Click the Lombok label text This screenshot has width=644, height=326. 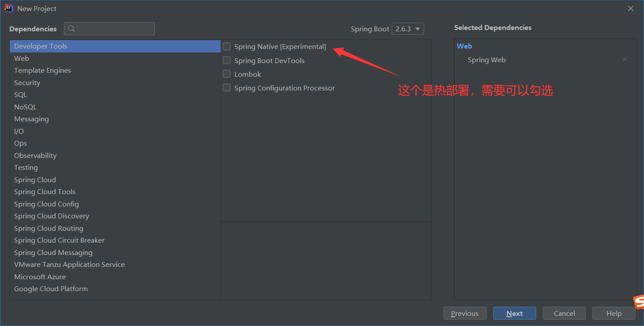pos(248,74)
